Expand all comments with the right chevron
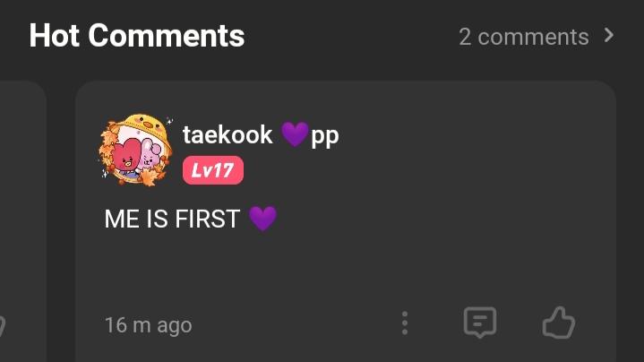This screenshot has height=362, width=644. (x=609, y=36)
